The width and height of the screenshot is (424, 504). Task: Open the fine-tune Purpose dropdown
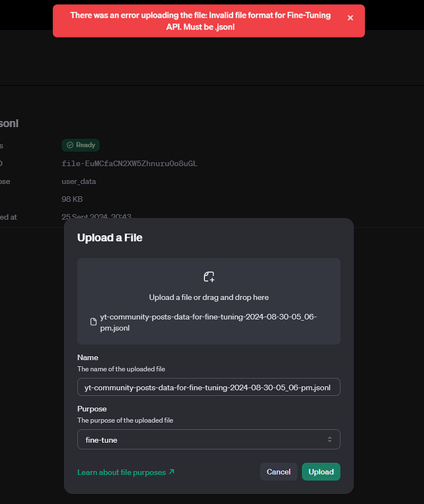tap(208, 439)
